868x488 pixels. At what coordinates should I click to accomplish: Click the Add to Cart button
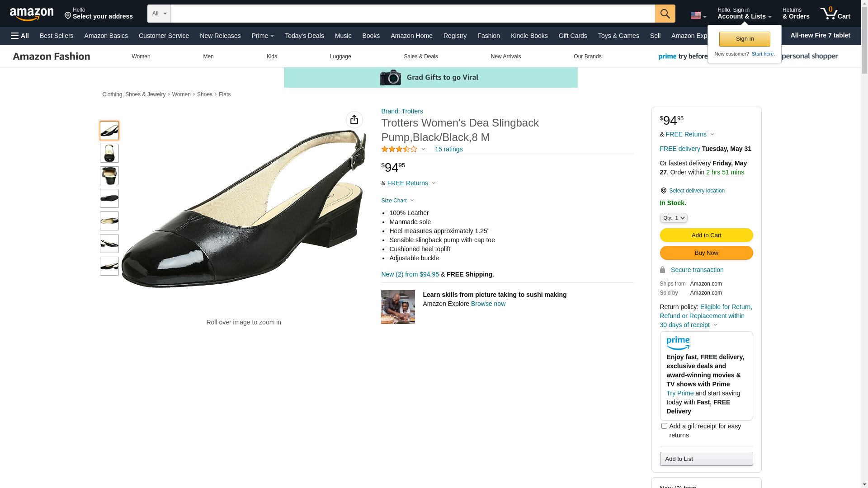click(x=706, y=235)
